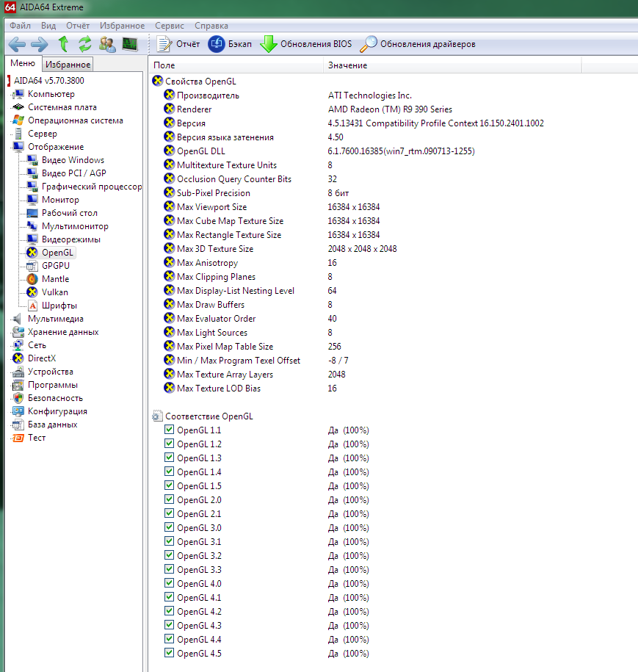Screen dimensions: 638x672
Task: Open Обновления драйверов
Action: [418, 44]
